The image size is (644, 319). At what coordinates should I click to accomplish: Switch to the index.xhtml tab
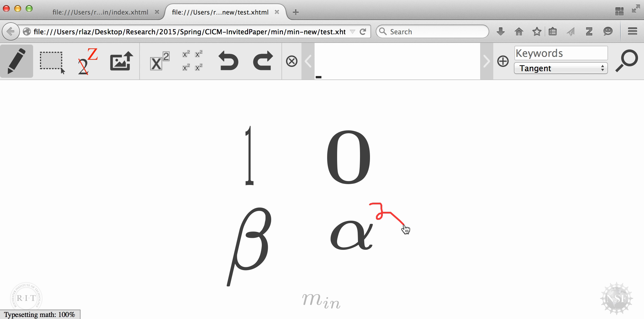pyautogui.click(x=100, y=12)
